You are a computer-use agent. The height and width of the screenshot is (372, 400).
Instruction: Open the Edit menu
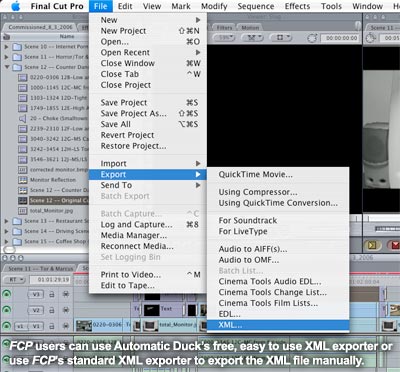[x=125, y=6]
